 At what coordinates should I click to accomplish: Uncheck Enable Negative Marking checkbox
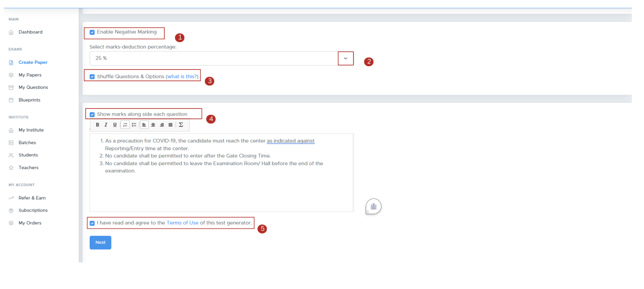click(x=92, y=32)
